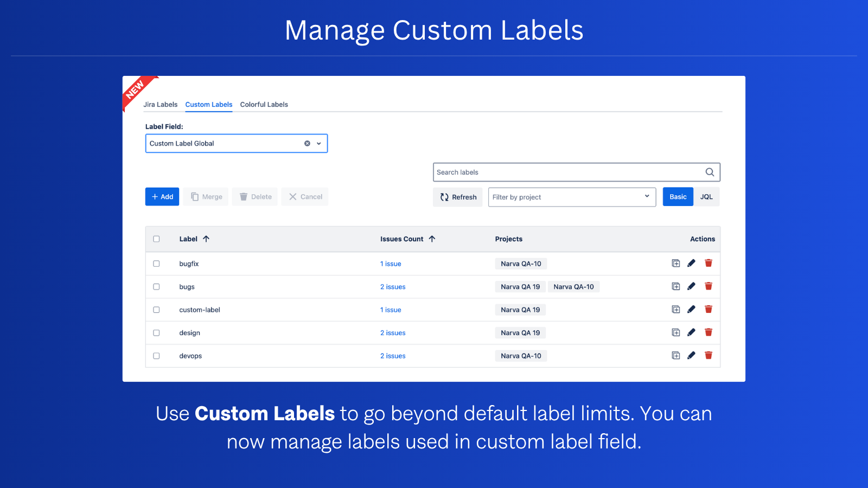
Task: Click the Delete toolbar button
Action: pyautogui.click(x=255, y=197)
